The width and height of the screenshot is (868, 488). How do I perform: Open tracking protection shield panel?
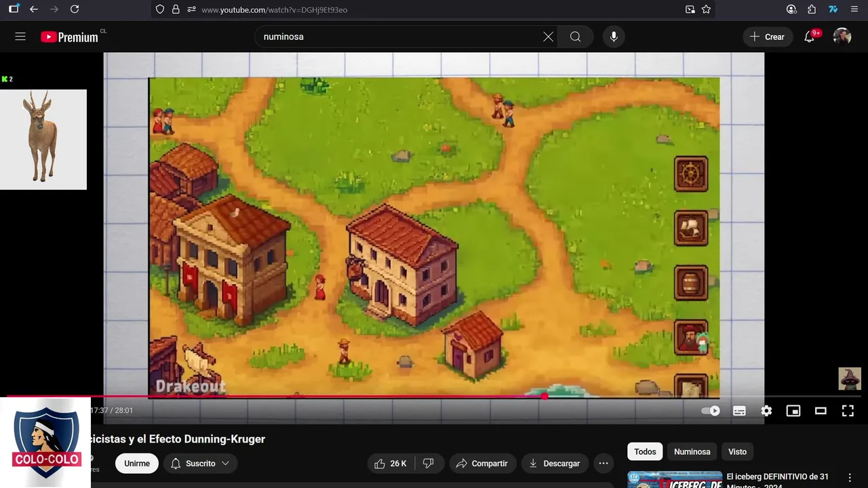point(160,9)
